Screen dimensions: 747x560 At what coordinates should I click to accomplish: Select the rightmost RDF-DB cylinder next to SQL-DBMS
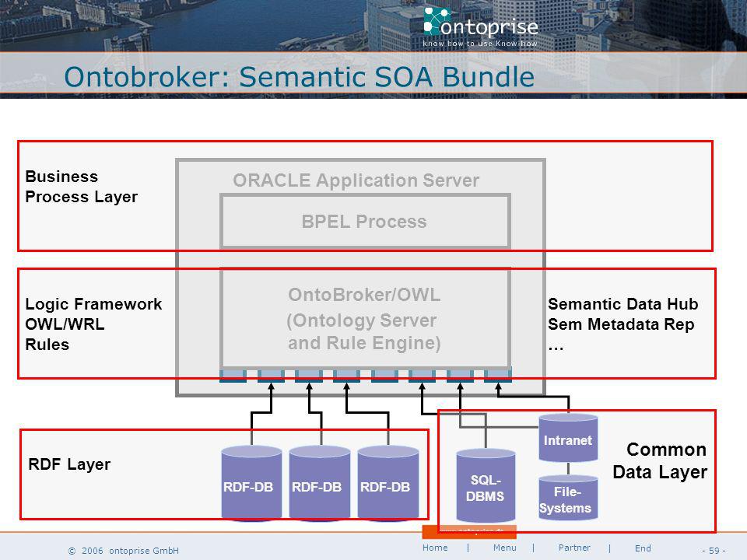pos(388,482)
